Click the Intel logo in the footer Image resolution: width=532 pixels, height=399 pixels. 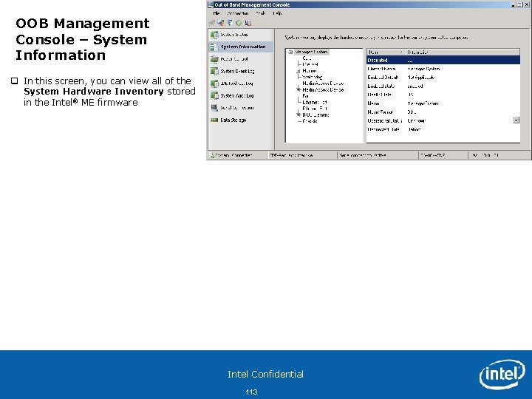[502, 374]
